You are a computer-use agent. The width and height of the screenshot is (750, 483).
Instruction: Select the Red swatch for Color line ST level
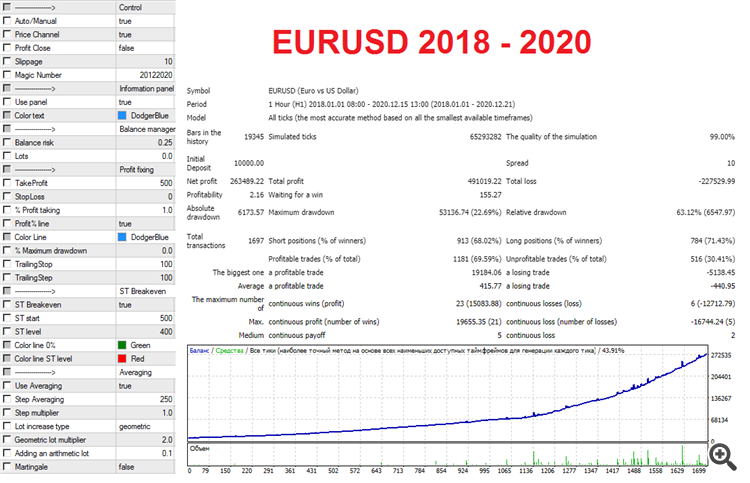pos(122,358)
